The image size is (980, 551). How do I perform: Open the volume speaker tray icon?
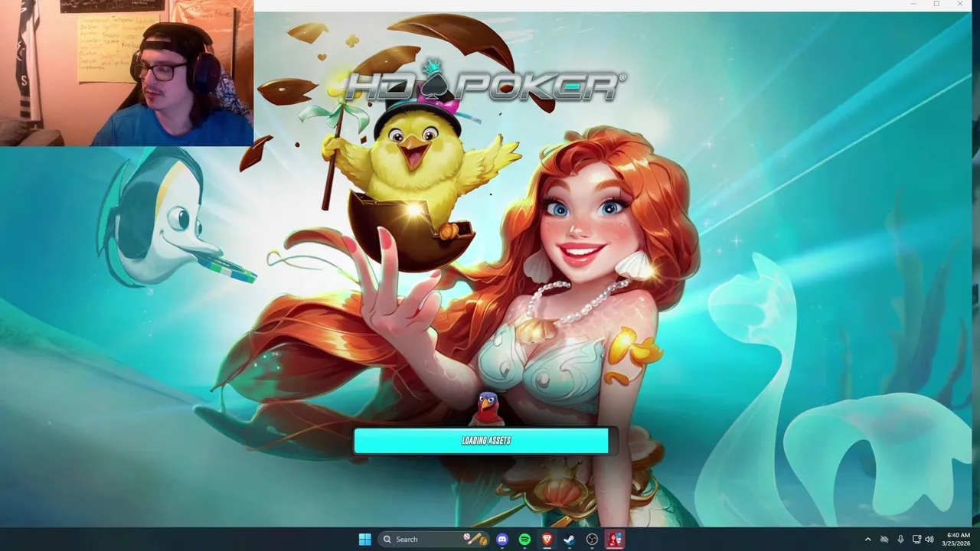tap(929, 540)
